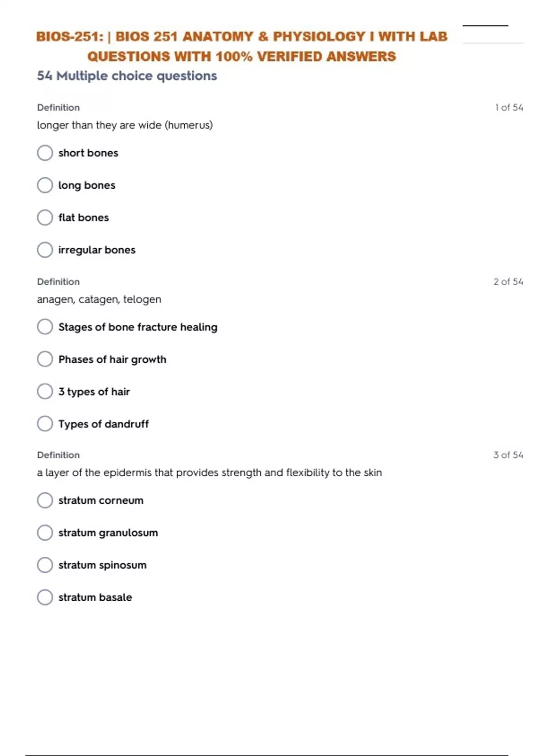Select the 'stratum spinosum' option
The width and height of the screenshot is (534, 756).
[45, 565]
